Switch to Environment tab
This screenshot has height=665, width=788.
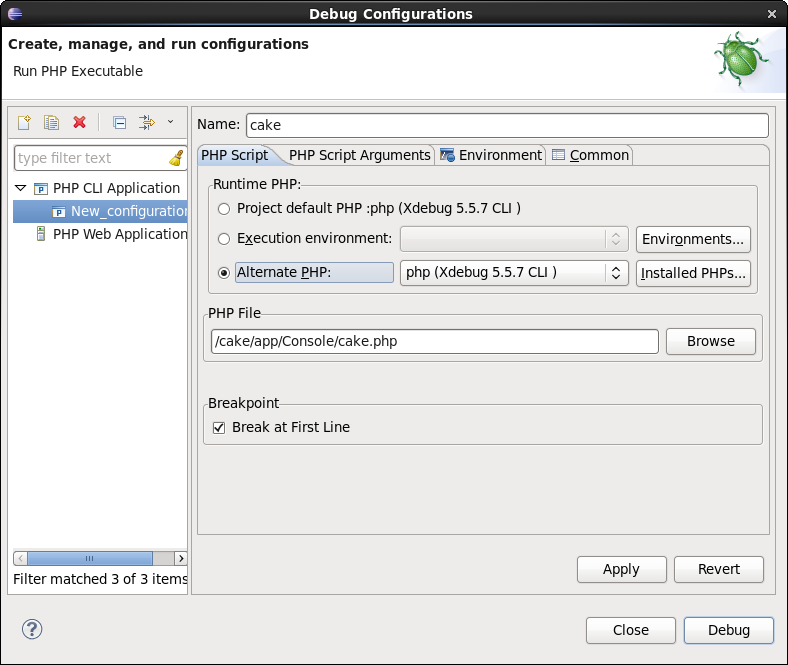click(x=491, y=155)
